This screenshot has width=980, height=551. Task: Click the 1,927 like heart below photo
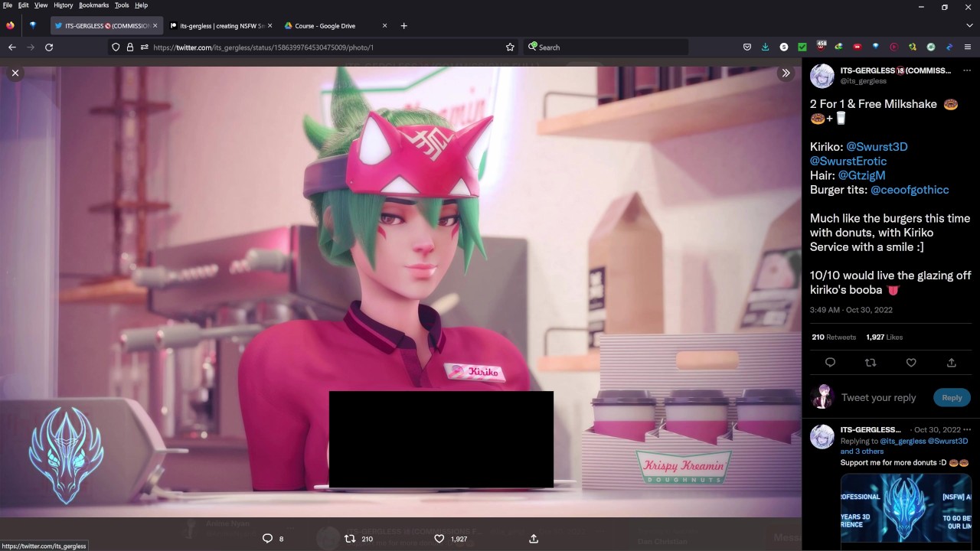[439, 539]
